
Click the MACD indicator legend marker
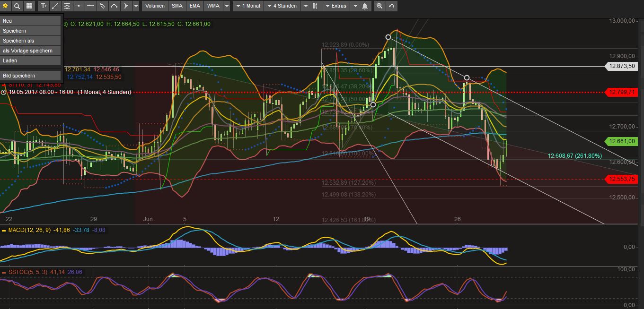click(x=4, y=230)
